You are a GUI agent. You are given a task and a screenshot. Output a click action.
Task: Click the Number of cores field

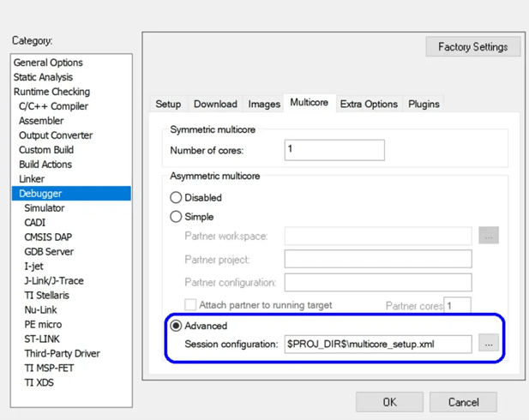tap(334, 150)
